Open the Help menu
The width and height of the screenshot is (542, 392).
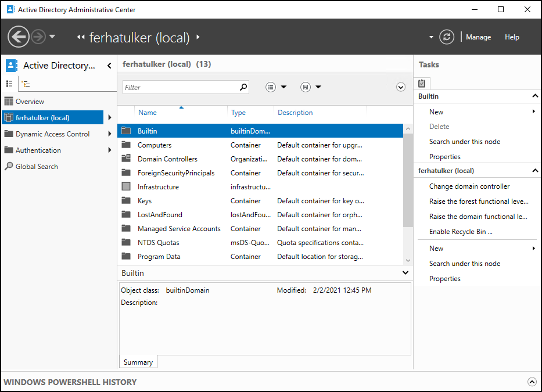tap(512, 37)
